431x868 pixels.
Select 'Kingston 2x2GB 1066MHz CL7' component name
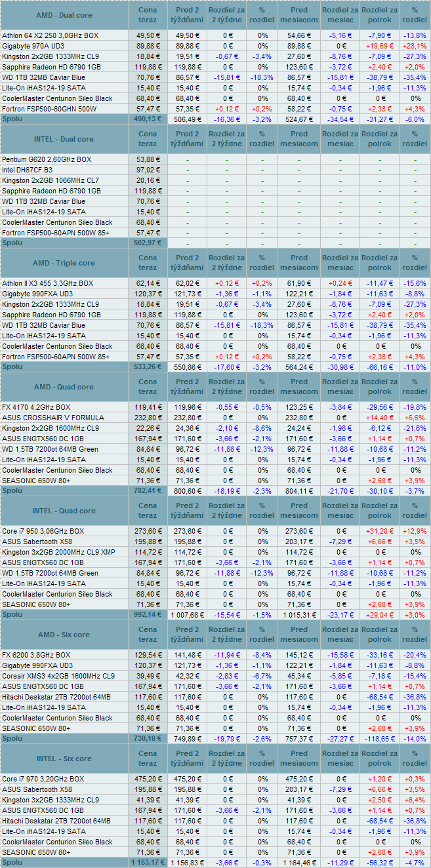click(x=51, y=180)
